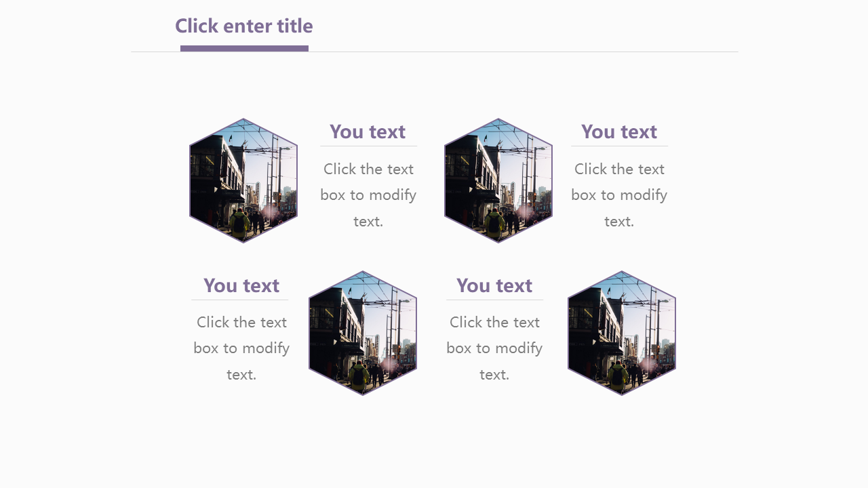Viewport: 868px width, 488px height.
Task: Click the top-left 'You text' heading
Action: pyautogui.click(x=368, y=131)
